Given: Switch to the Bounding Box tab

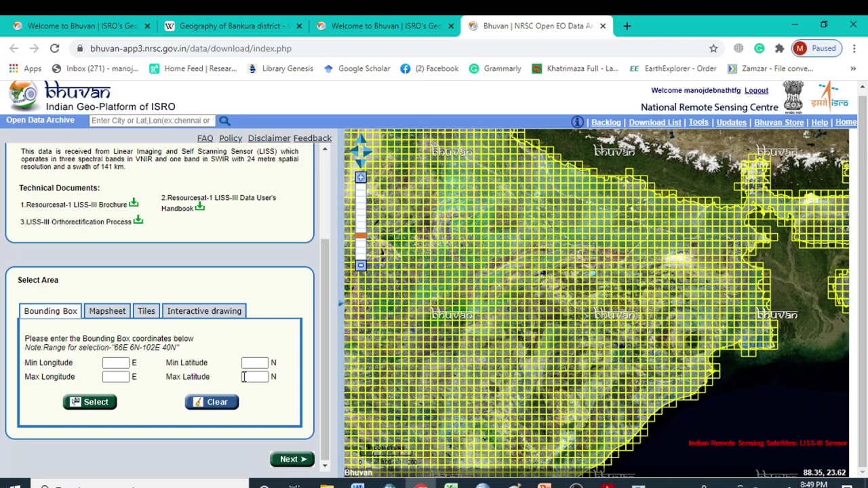Looking at the screenshot, I should point(51,311).
